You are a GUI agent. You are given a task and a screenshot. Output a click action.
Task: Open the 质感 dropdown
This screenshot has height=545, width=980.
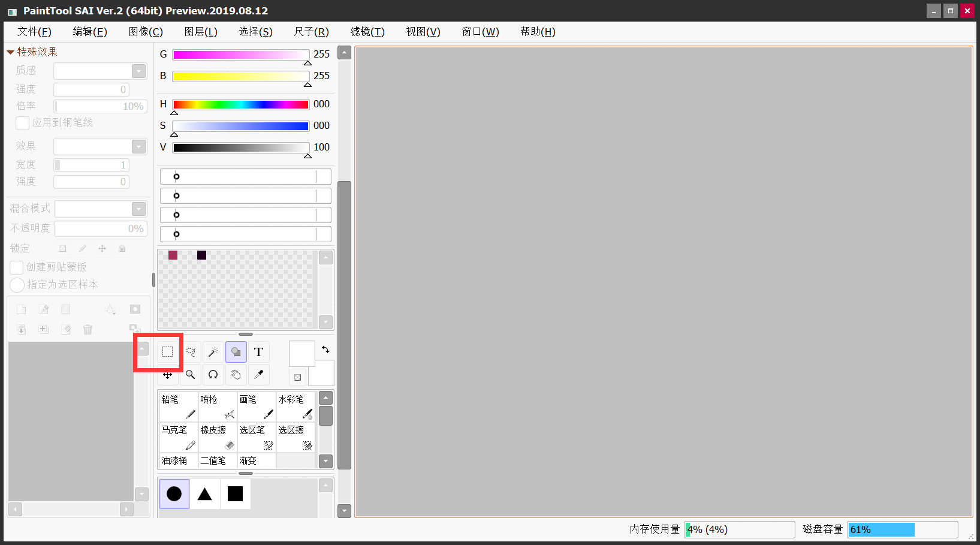pos(139,71)
